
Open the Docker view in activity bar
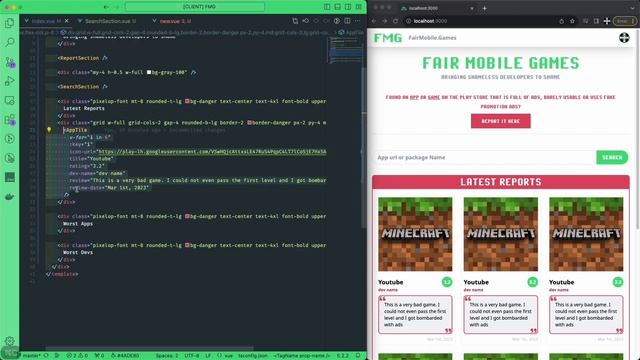pyautogui.click(x=10, y=197)
